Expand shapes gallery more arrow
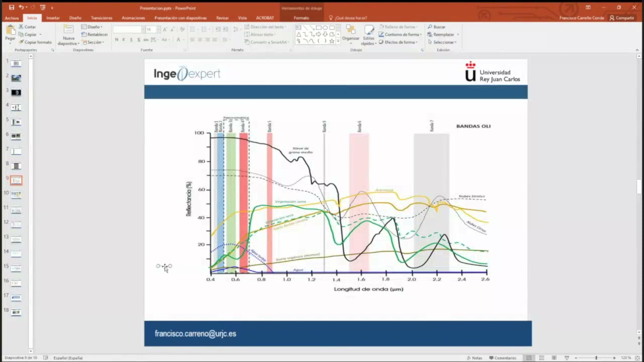Screen dimensions: 644x362 (x=338, y=42)
